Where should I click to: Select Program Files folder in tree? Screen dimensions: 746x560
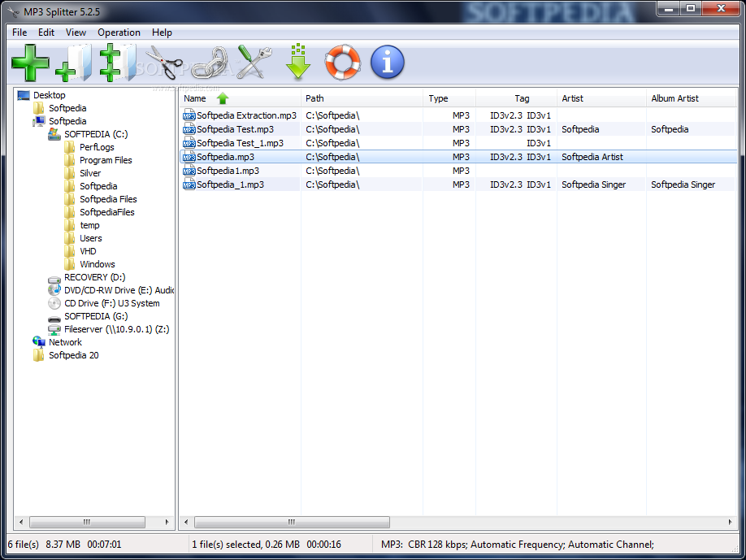106,160
